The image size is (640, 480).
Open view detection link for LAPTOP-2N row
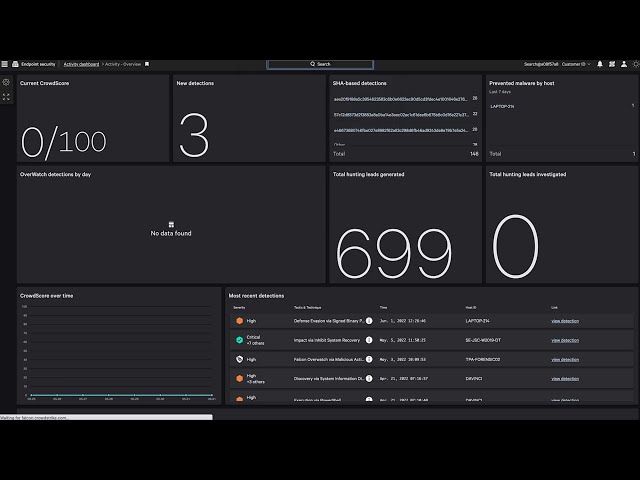[565, 321]
